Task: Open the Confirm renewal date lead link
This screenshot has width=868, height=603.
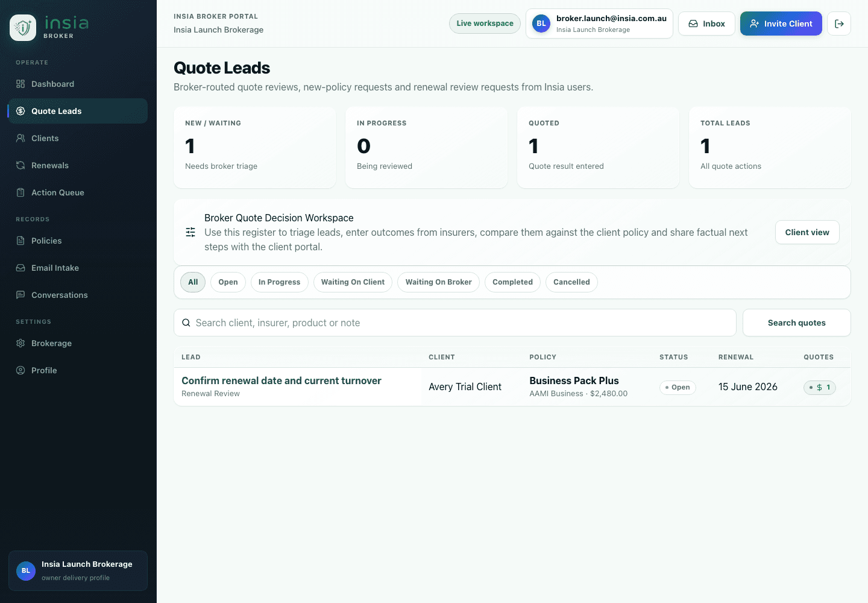Action: pyautogui.click(x=281, y=380)
